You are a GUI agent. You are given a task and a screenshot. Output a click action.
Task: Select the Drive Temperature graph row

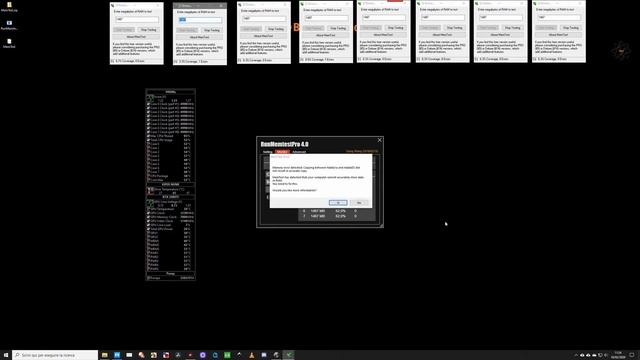tap(171, 191)
